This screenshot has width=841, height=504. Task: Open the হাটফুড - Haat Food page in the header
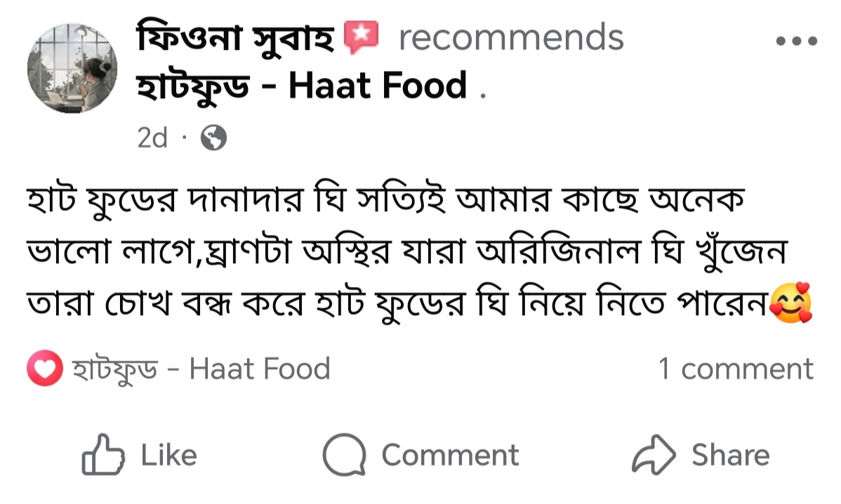[x=301, y=86]
